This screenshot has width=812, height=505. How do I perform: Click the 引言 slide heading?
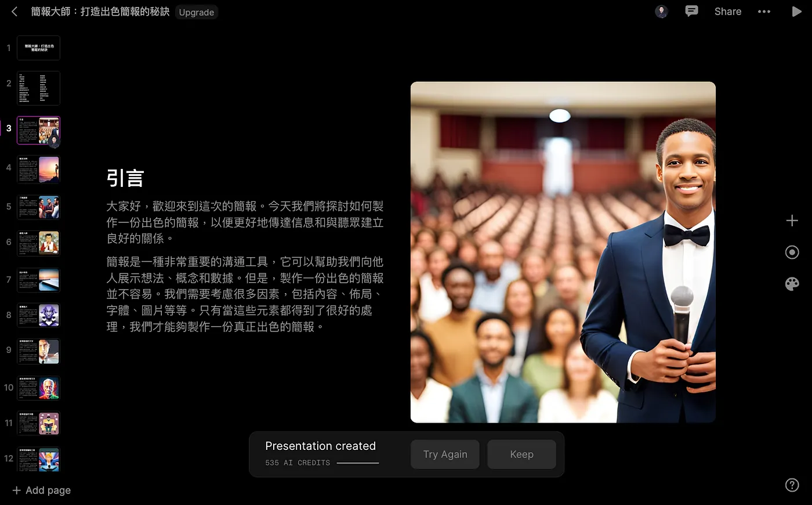click(125, 178)
